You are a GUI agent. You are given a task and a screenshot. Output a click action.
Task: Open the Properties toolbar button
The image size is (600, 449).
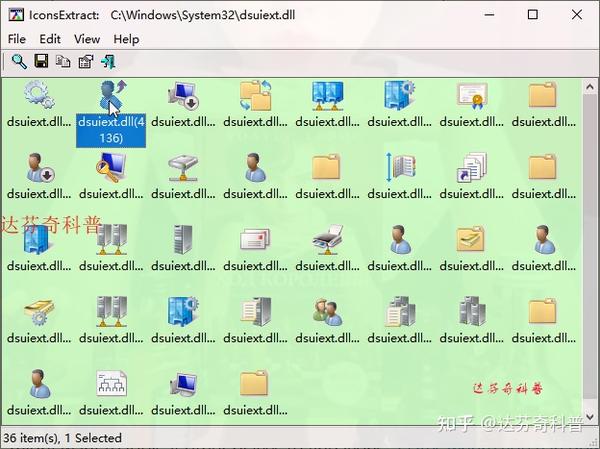[x=86, y=62]
